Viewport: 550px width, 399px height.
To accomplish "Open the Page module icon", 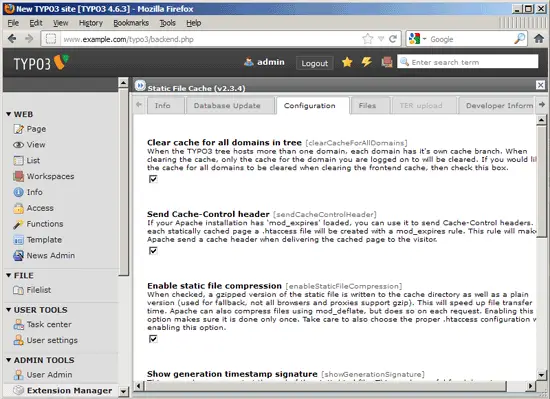I will 18,129.
